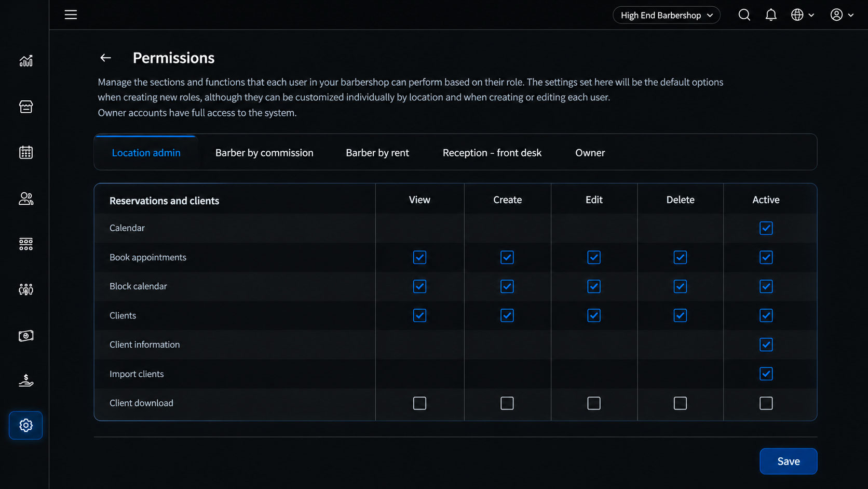Viewport: 868px width, 489px height.
Task: Click the Calendar row label
Action: click(127, 228)
